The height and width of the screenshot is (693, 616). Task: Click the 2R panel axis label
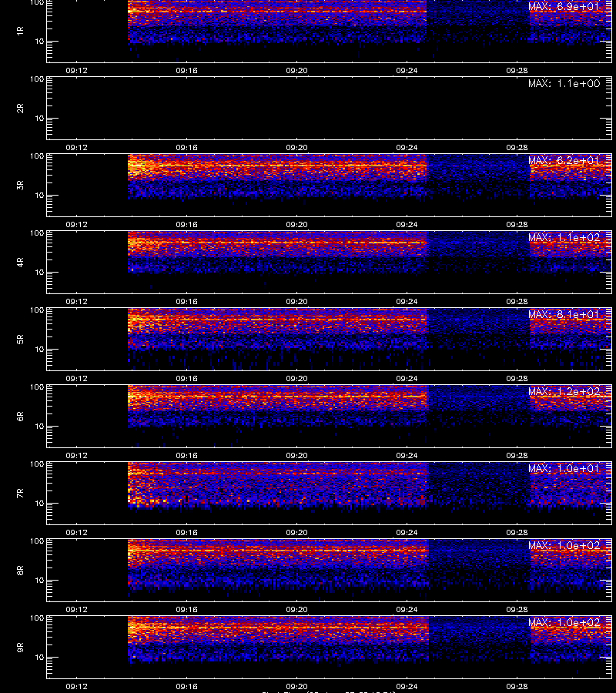(20, 109)
